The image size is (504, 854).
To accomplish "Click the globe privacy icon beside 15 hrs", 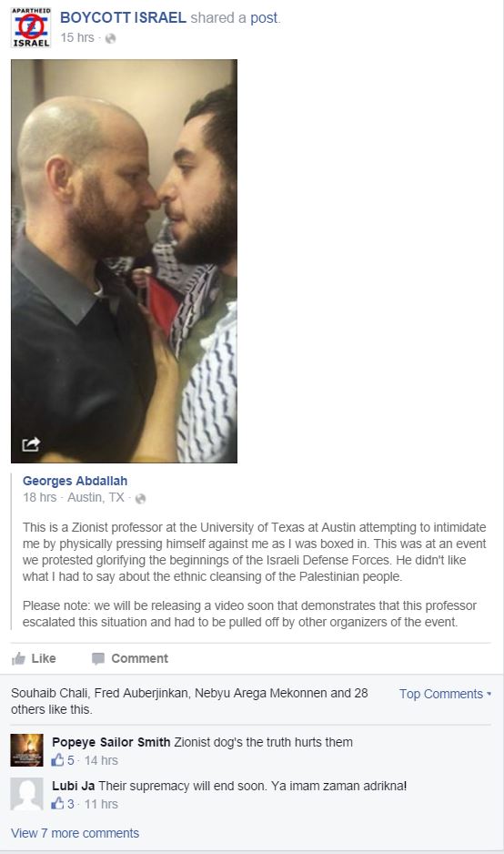I will coord(110,38).
